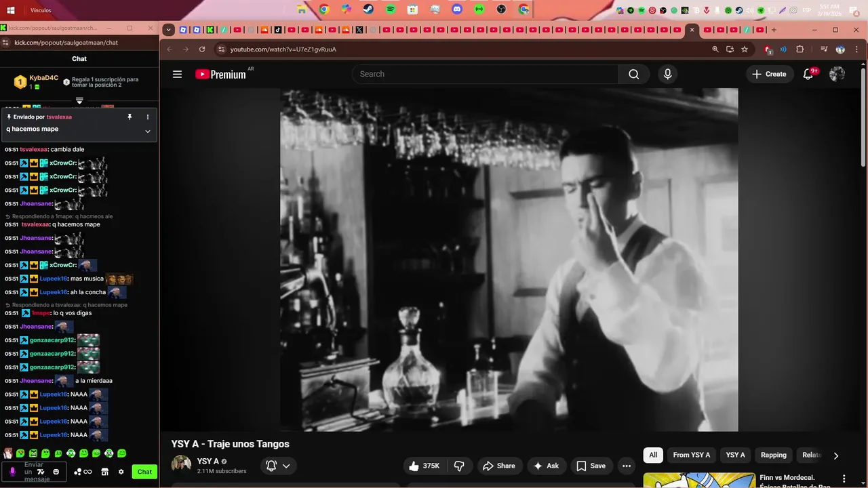Viewport: 868px width, 488px height.
Task: Switch to the X (Twitter) browser tab
Action: [x=359, y=30]
